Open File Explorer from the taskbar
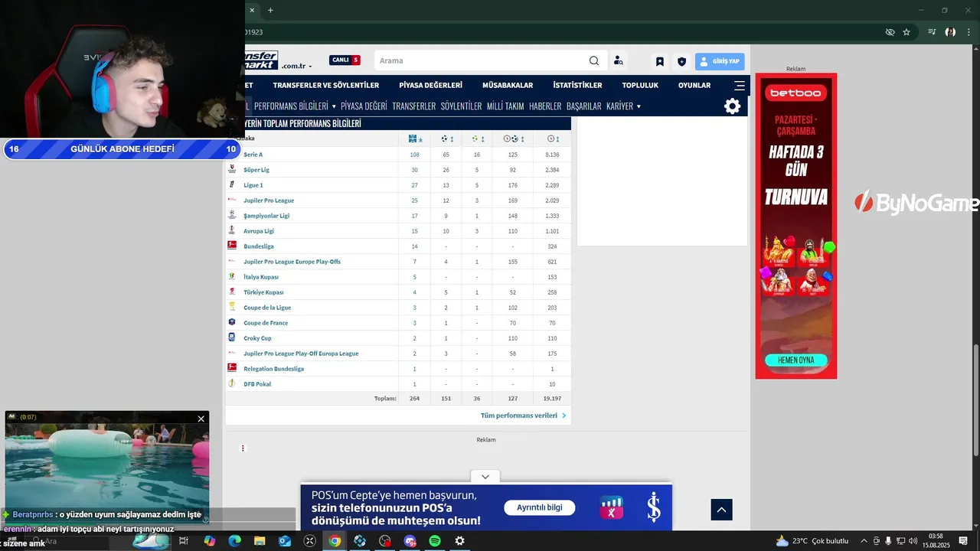Image resolution: width=980 pixels, height=551 pixels. coord(260,541)
